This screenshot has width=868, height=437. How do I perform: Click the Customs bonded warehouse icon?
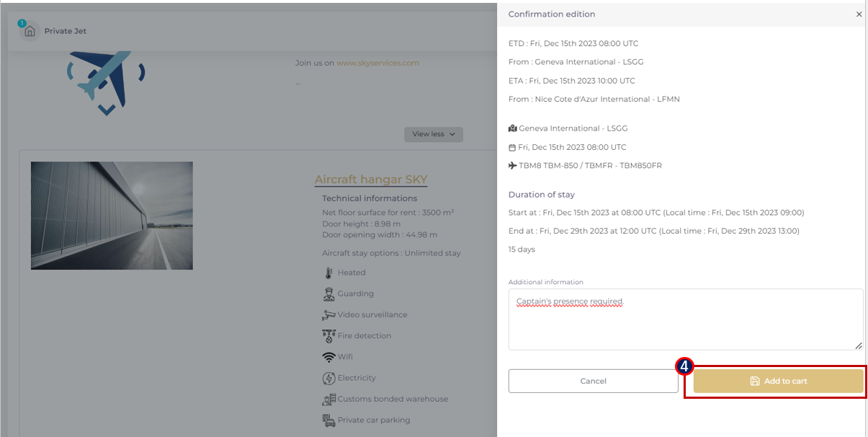[x=328, y=400]
